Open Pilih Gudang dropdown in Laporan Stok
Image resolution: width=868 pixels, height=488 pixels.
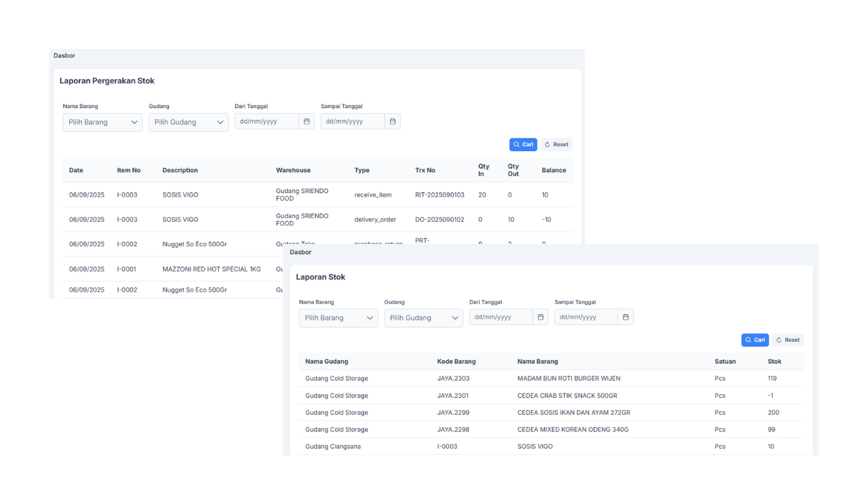click(423, 318)
